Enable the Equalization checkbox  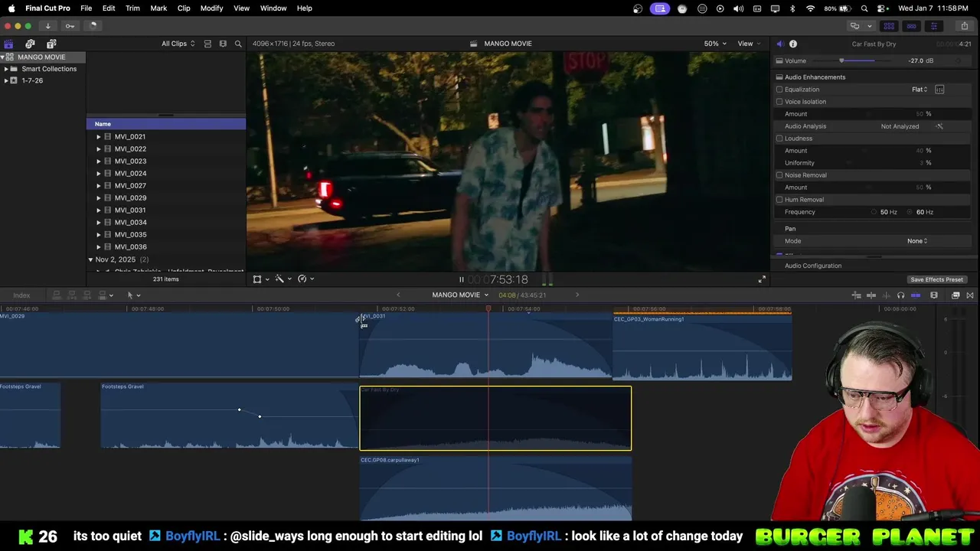(x=779, y=90)
